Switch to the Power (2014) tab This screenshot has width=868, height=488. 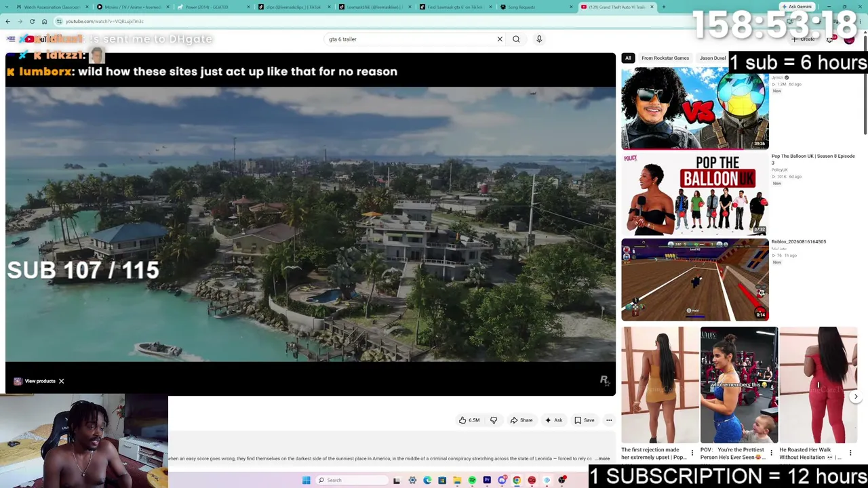tap(213, 7)
